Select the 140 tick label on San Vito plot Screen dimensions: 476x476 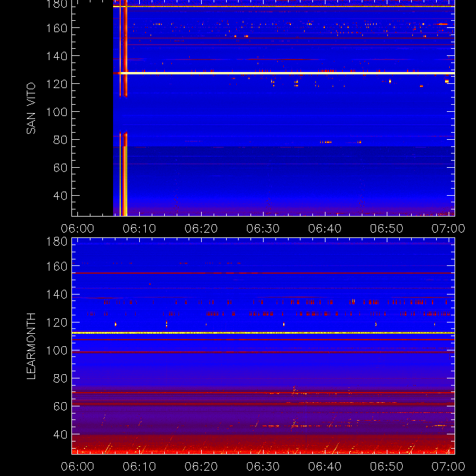(x=57, y=56)
